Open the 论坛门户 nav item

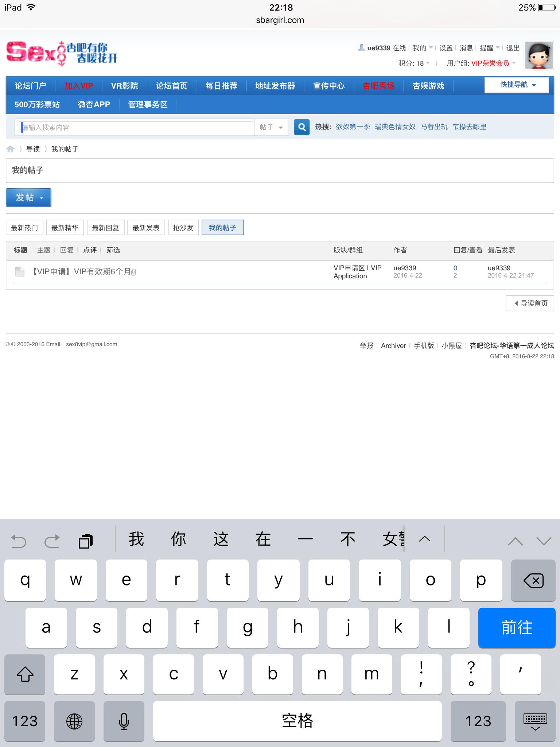(30, 86)
